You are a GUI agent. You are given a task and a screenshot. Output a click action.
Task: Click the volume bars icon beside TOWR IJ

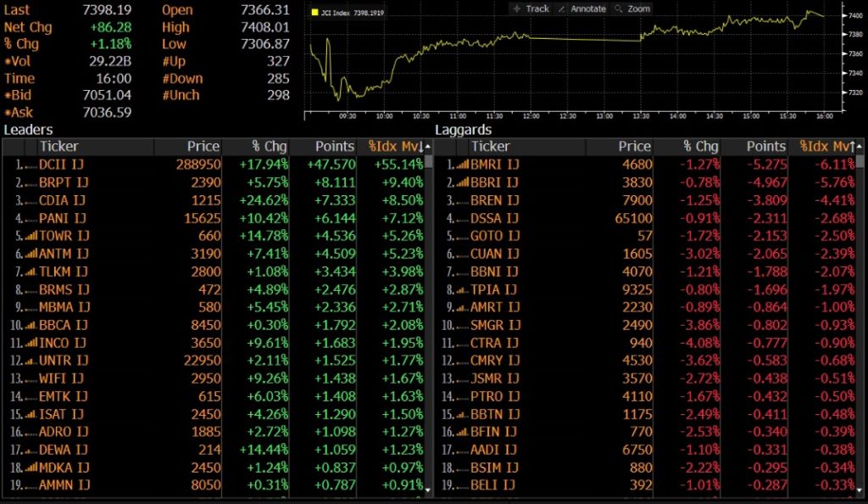click(31, 237)
